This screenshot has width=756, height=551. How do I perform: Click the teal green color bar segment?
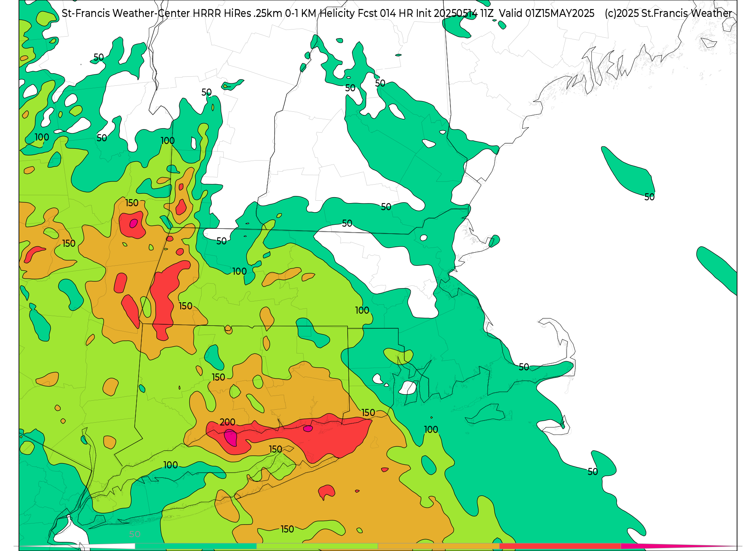click(x=196, y=546)
